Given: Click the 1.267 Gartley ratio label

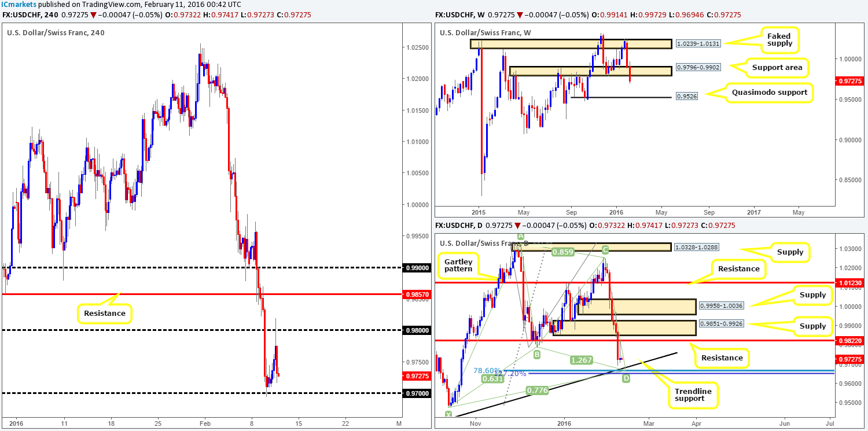Looking at the screenshot, I should [x=583, y=359].
